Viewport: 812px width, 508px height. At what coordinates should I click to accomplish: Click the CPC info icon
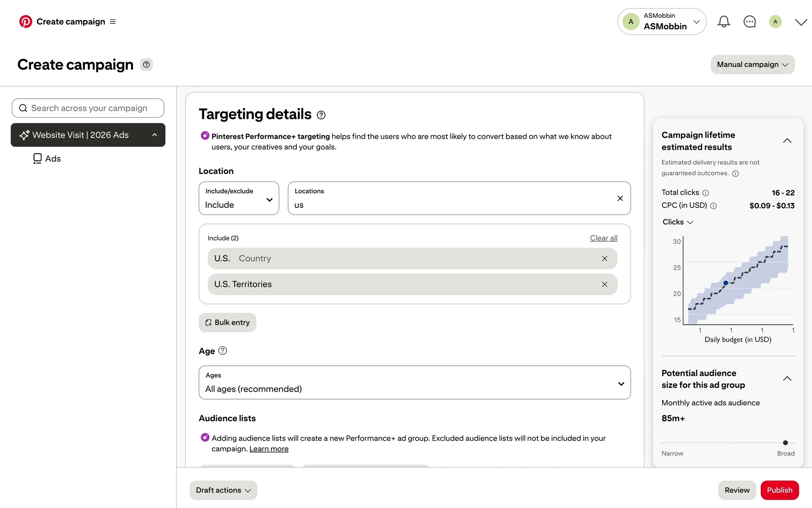[713, 206]
